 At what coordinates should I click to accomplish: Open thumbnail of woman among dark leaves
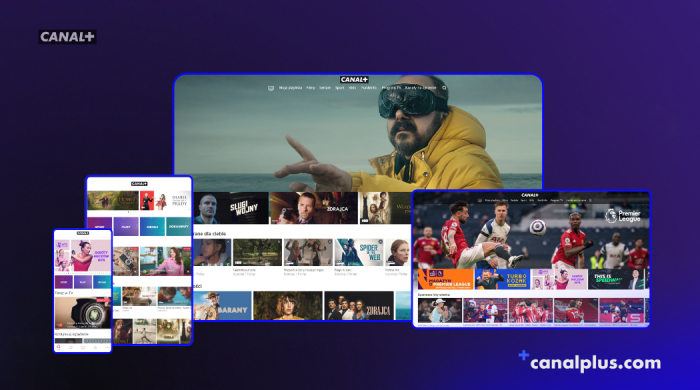tap(288, 306)
